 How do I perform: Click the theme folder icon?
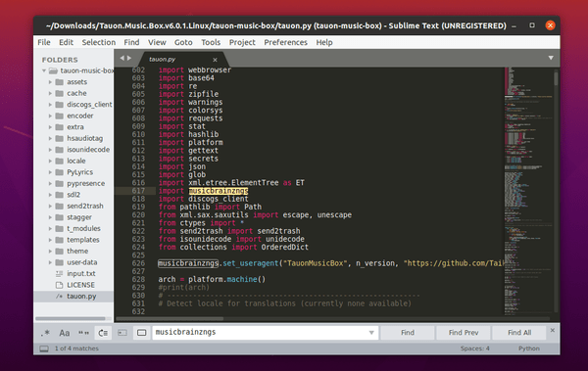tap(59, 251)
